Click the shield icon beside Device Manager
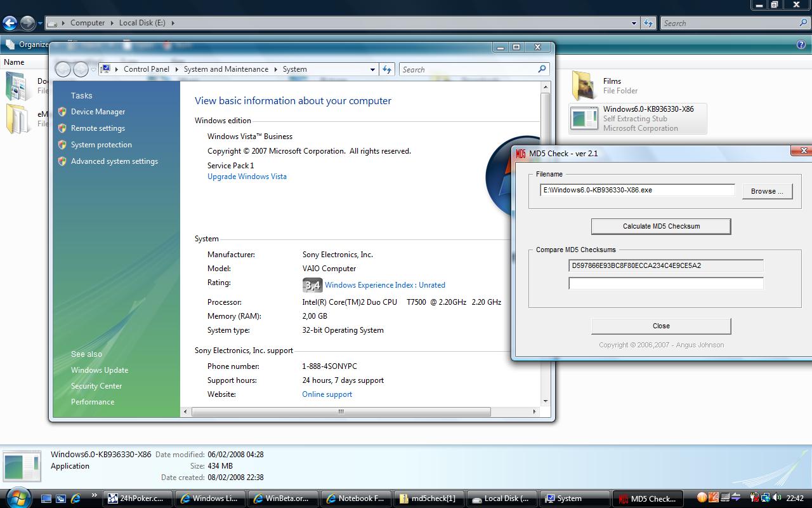 62,112
